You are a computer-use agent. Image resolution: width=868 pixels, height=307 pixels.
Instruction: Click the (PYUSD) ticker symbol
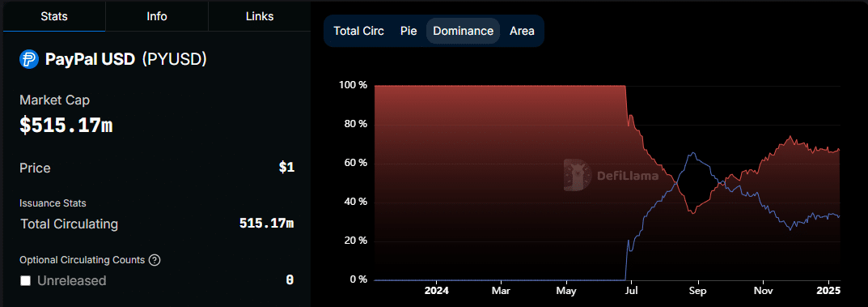pyautogui.click(x=175, y=59)
